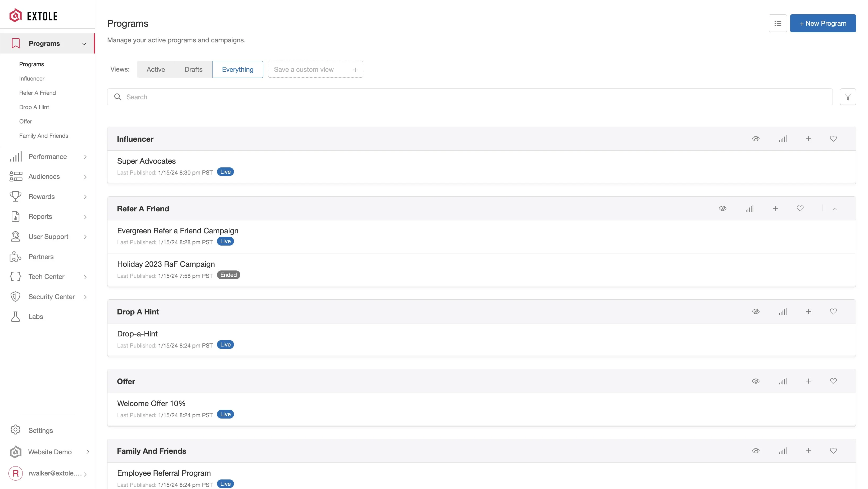Favorite the Drop A Hint program

(833, 312)
